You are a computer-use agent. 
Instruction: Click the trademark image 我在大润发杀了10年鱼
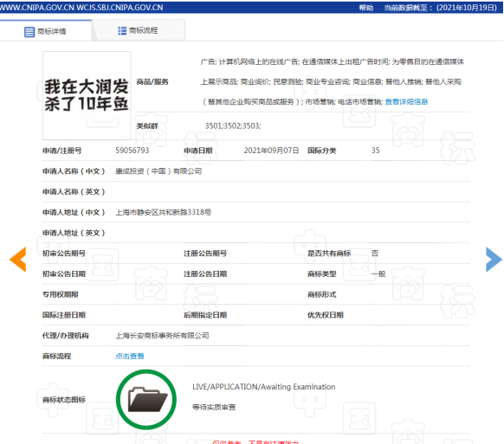pos(87,95)
